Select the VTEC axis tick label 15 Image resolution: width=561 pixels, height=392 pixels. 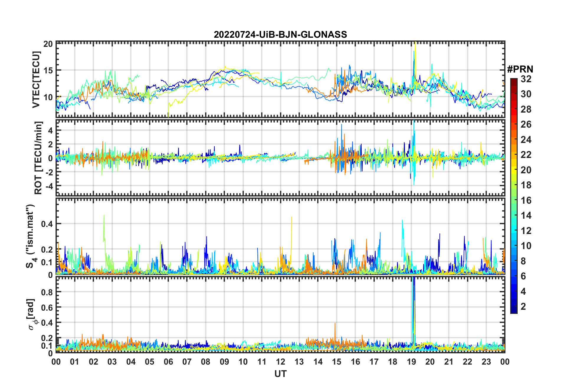48,70
